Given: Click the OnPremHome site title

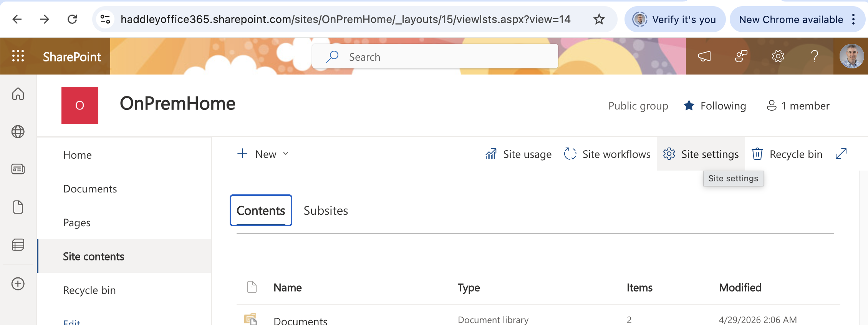Looking at the screenshot, I should click(177, 103).
